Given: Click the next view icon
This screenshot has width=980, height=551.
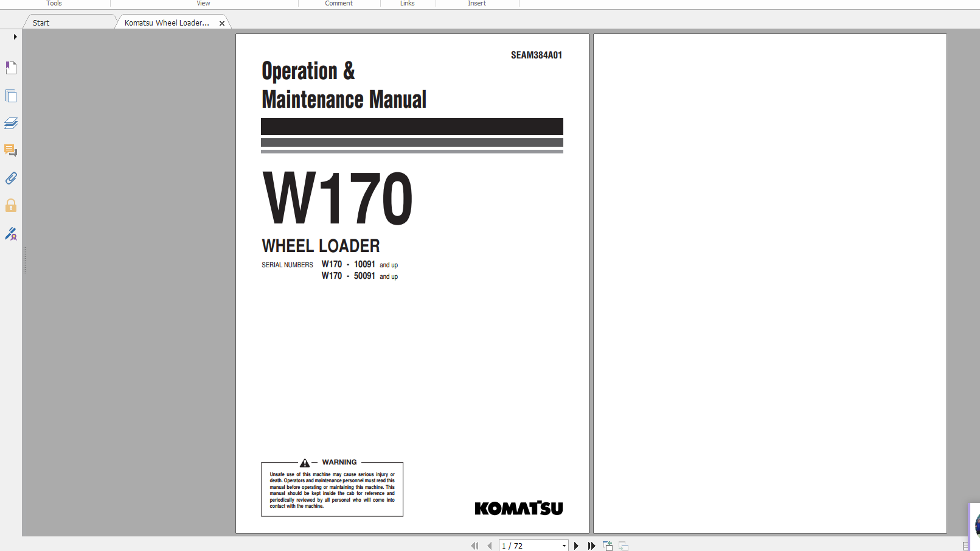Looking at the screenshot, I should point(624,546).
